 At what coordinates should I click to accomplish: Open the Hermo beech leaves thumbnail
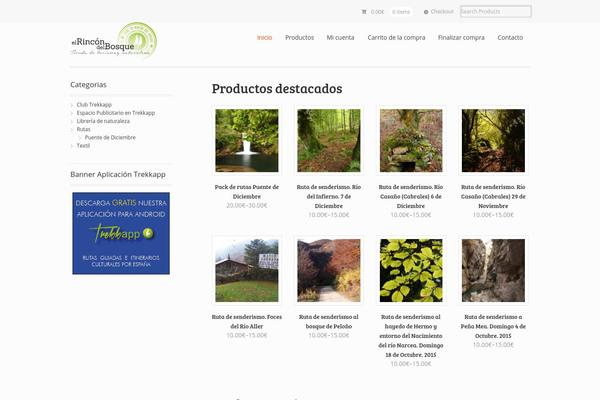411,270
